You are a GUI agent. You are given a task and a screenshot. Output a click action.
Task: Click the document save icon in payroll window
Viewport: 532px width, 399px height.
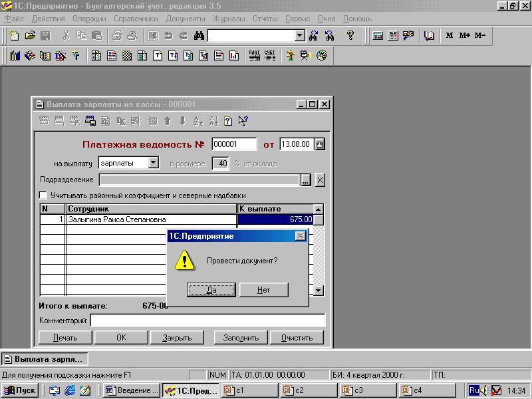click(90, 121)
